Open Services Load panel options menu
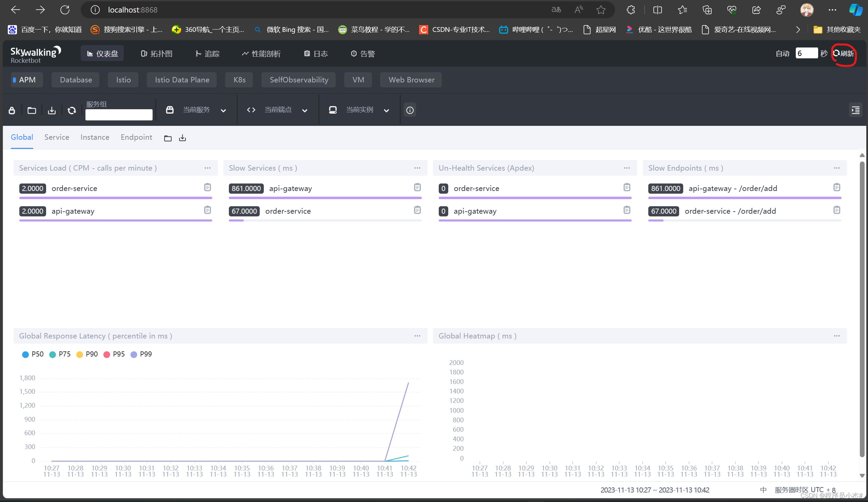The width and height of the screenshot is (868, 502). pyautogui.click(x=208, y=168)
